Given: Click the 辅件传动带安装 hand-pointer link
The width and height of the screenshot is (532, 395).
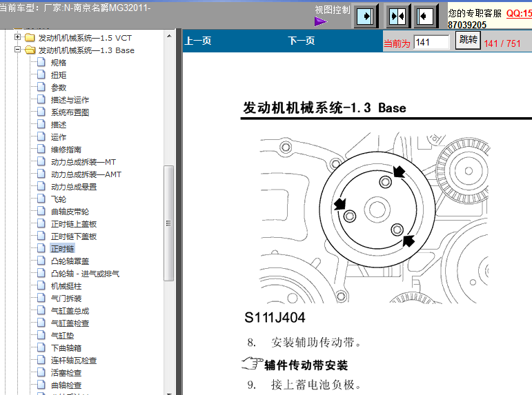Looking at the screenshot, I should point(295,365).
